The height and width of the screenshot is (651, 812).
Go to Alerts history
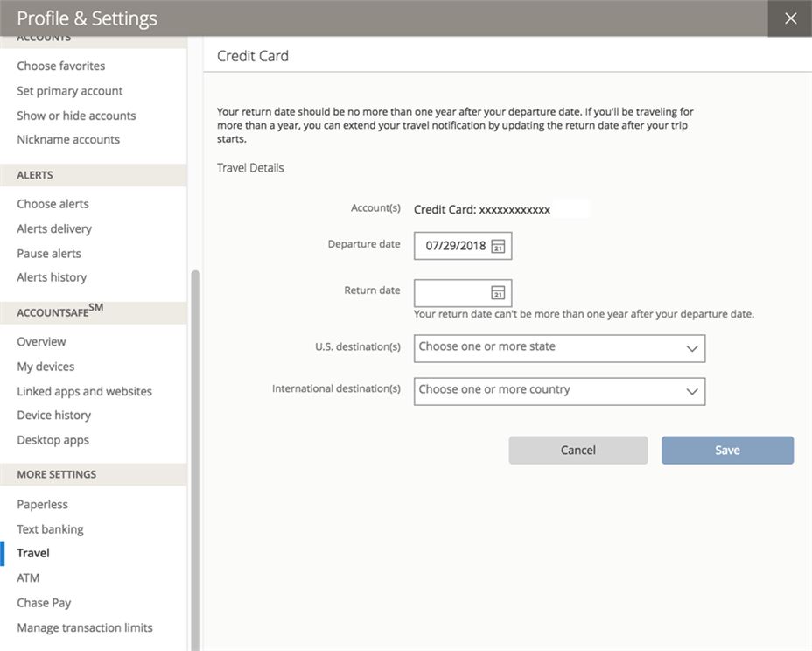[x=51, y=276]
